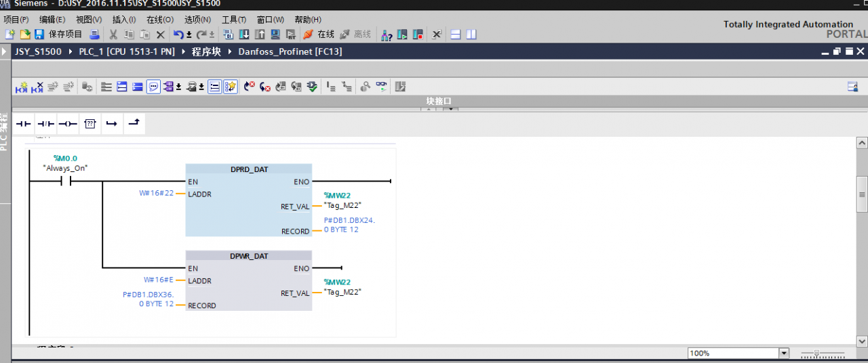Download to device icon in the main toolbar

coord(245,34)
